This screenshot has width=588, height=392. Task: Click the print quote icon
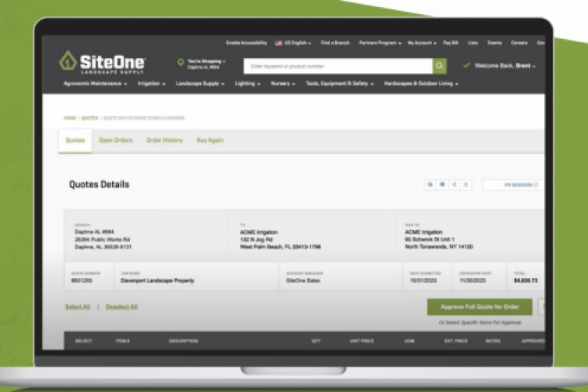[x=430, y=184]
